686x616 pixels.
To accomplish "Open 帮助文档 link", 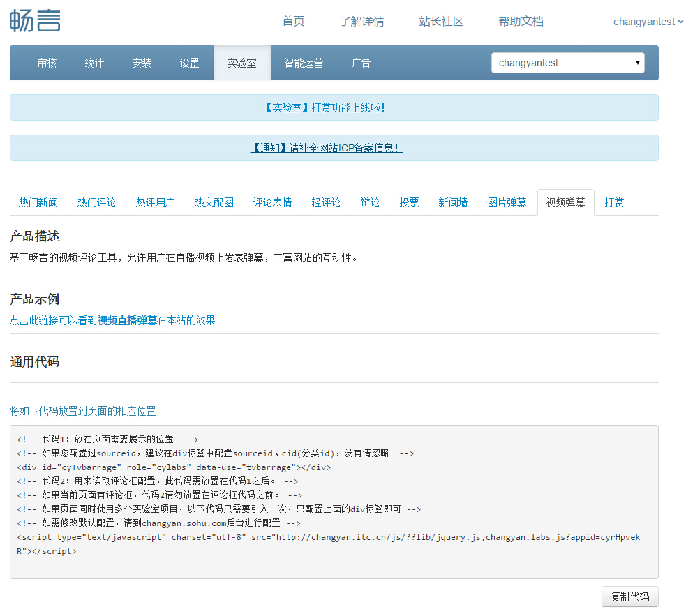I will point(521,22).
